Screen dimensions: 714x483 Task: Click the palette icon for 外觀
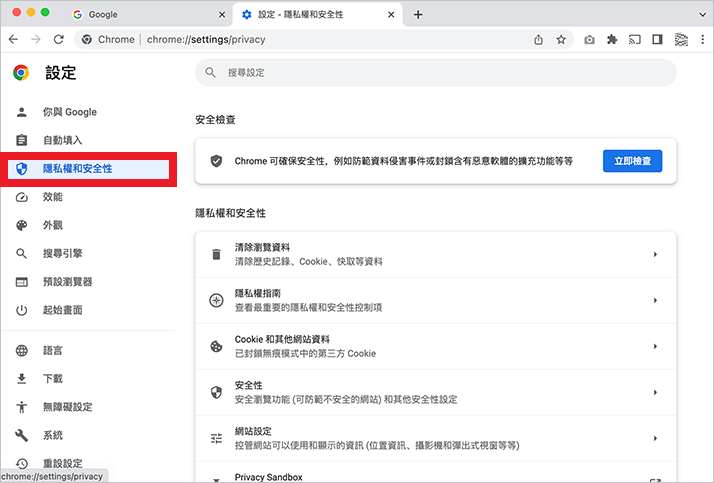[x=21, y=225]
